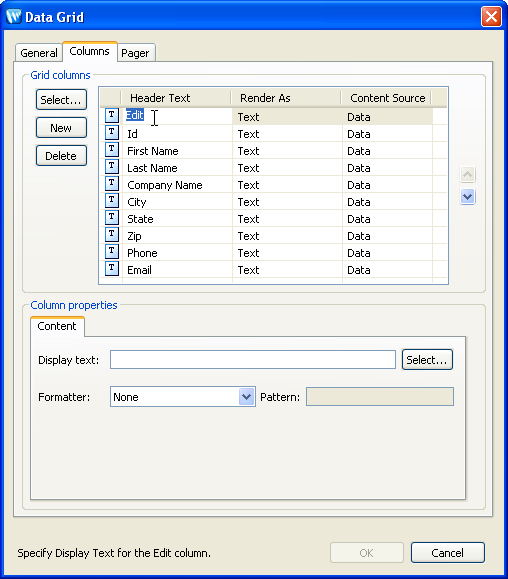Image resolution: width=508 pixels, height=579 pixels.
Task: Click the T icon on the Phone row
Action: coord(111,251)
